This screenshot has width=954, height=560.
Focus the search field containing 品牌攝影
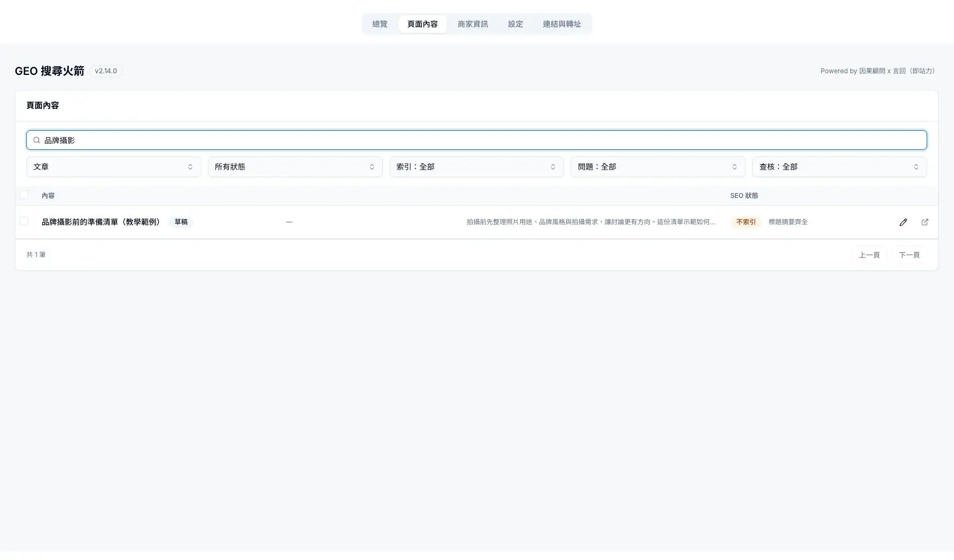[x=476, y=140]
